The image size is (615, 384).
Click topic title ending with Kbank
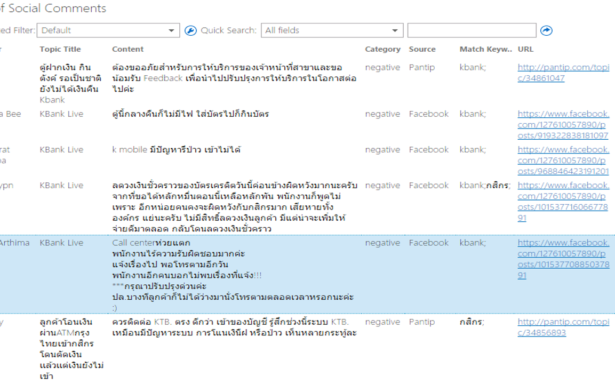pyautogui.click(x=70, y=83)
